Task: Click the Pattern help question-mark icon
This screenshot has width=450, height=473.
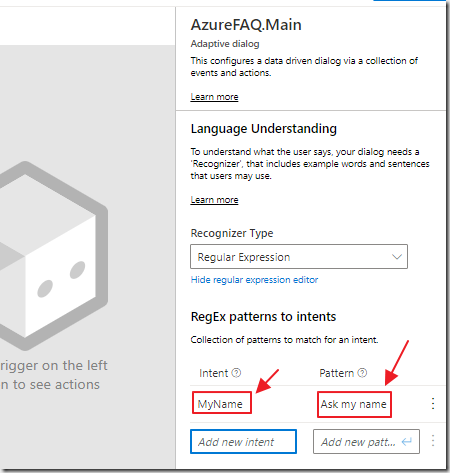Action: (362, 373)
